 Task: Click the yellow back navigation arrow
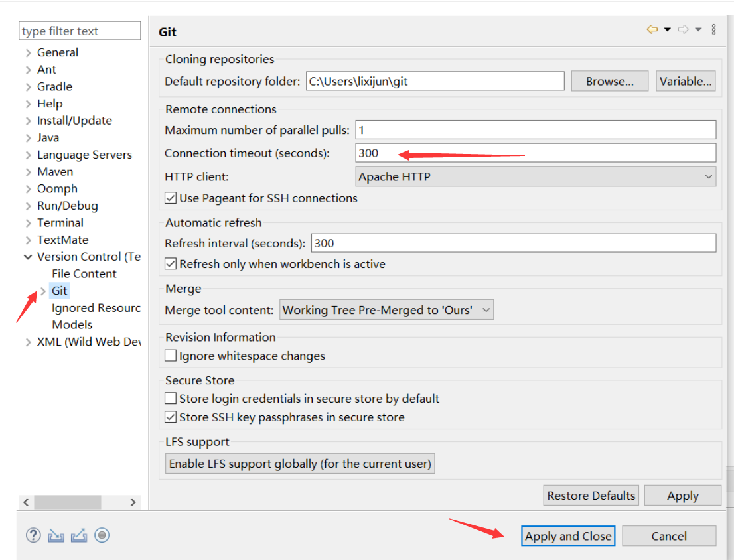pyautogui.click(x=652, y=29)
